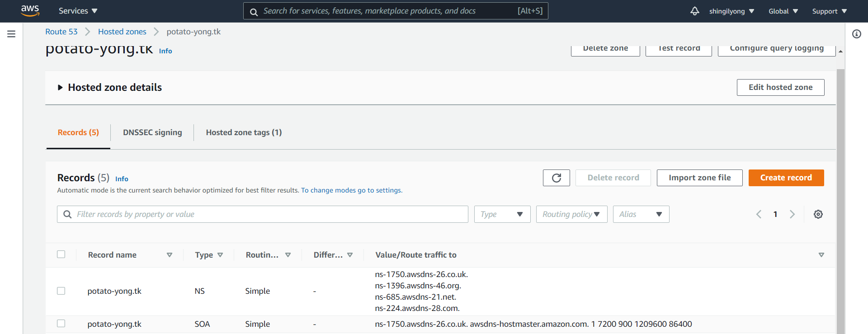Click ns-224.awsdns-28.com. value text

[417, 308]
